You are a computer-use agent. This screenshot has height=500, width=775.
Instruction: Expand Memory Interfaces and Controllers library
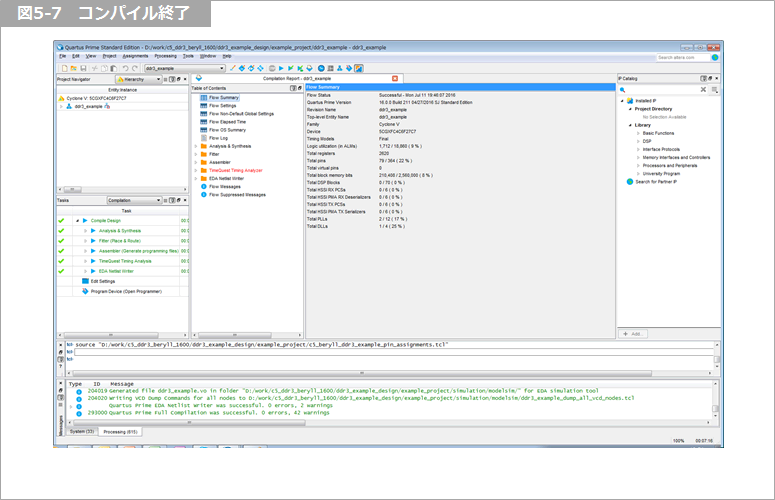638,157
